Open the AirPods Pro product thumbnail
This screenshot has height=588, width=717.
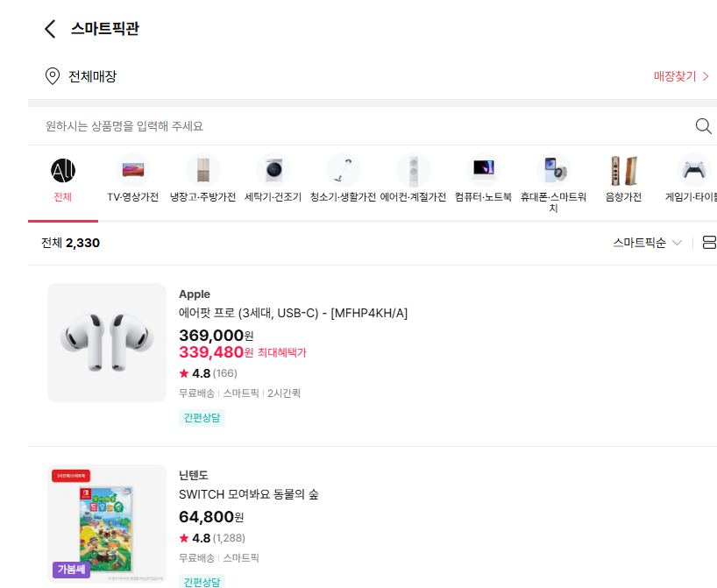(107, 343)
